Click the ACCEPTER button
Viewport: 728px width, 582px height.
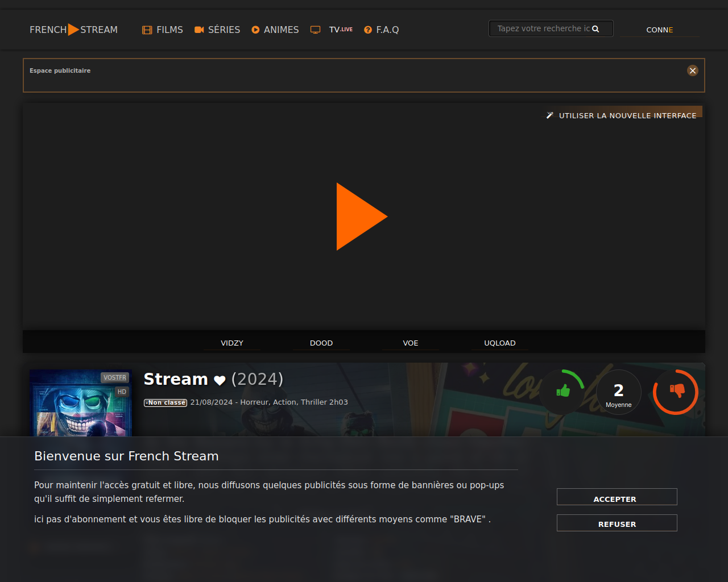617,497
